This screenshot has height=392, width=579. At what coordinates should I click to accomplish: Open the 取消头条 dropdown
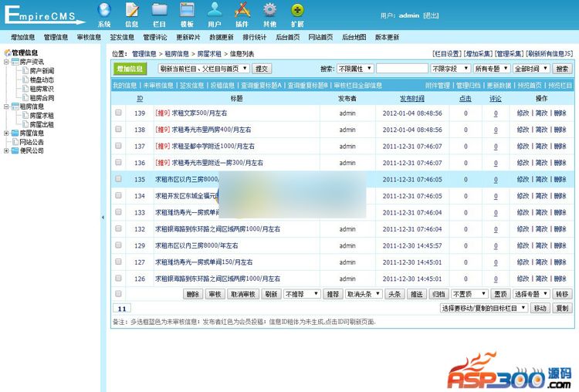[363, 294]
